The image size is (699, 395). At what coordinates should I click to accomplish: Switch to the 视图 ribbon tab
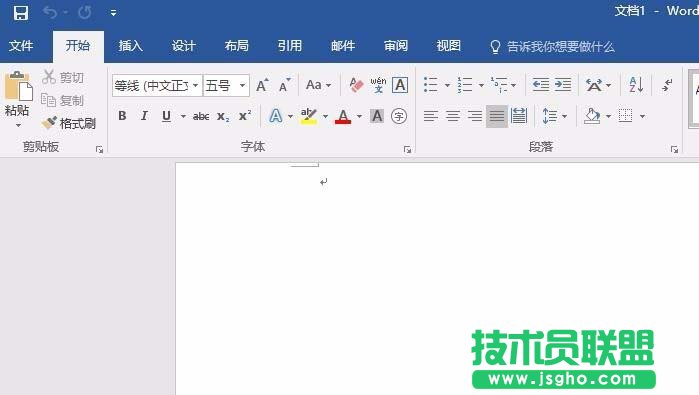coord(448,46)
